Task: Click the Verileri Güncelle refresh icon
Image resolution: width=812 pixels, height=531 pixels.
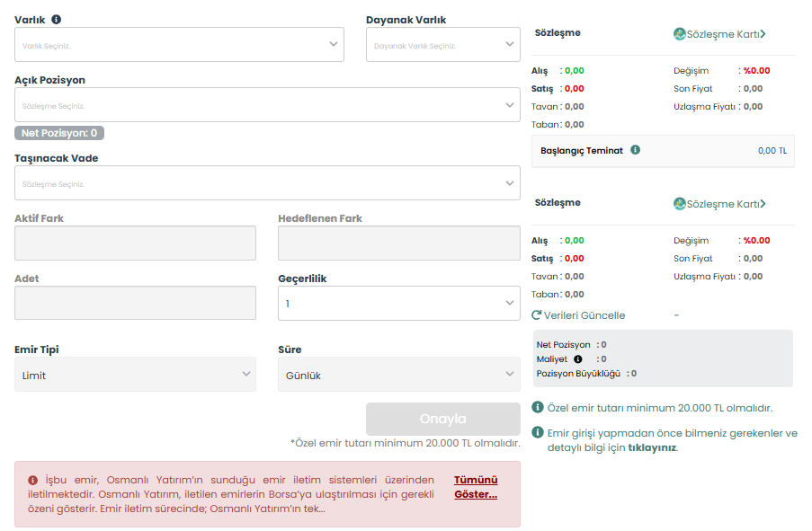Action: (x=537, y=315)
